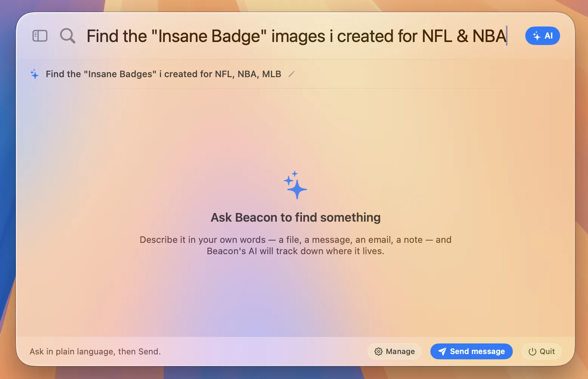Select the recent query about Insane Badges
Screen dimensions: 588x379
coord(163,74)
